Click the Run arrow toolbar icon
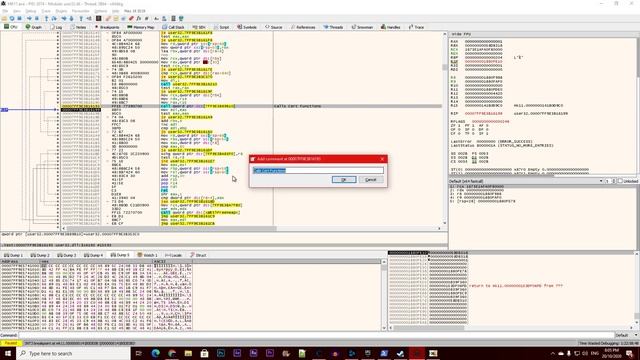This screenshot has height=360, width=640. point(29,18)
